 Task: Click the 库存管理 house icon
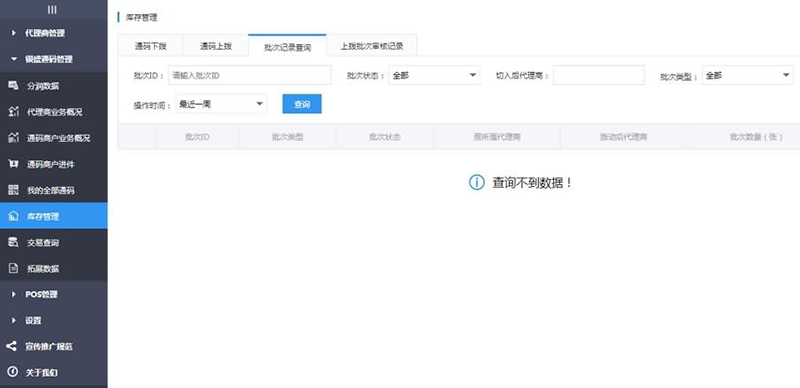[x=14, y=216]
